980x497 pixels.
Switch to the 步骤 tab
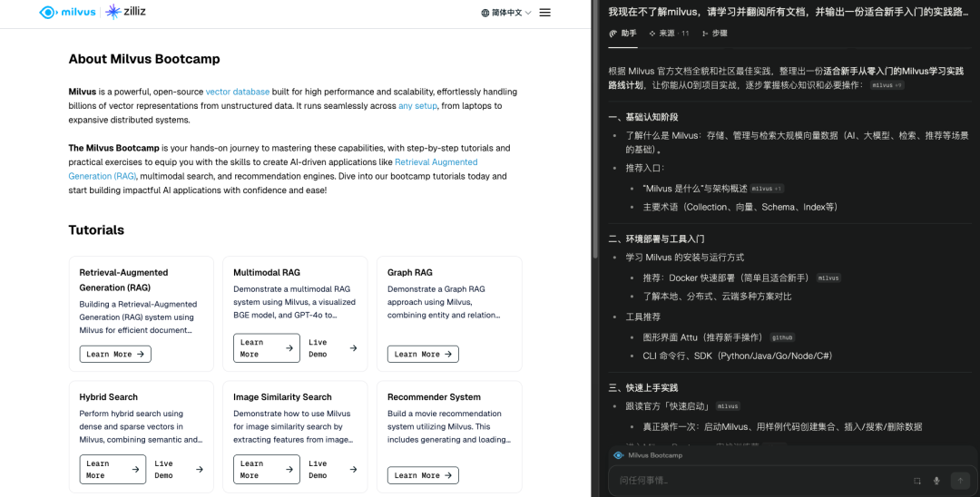[x=714, y=34]
